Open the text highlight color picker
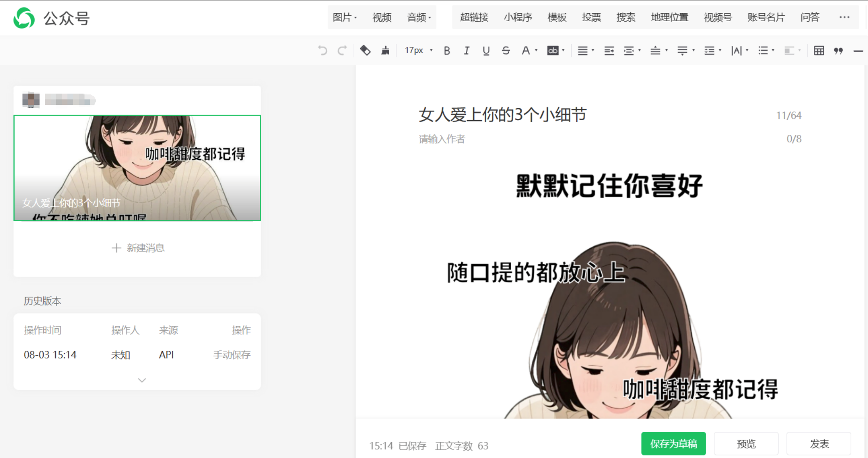Screen dimensions: 868x458 554,50
